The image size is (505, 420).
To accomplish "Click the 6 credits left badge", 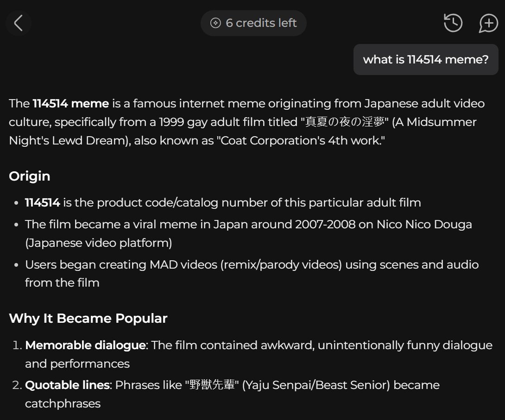I will tap(253, 23).
